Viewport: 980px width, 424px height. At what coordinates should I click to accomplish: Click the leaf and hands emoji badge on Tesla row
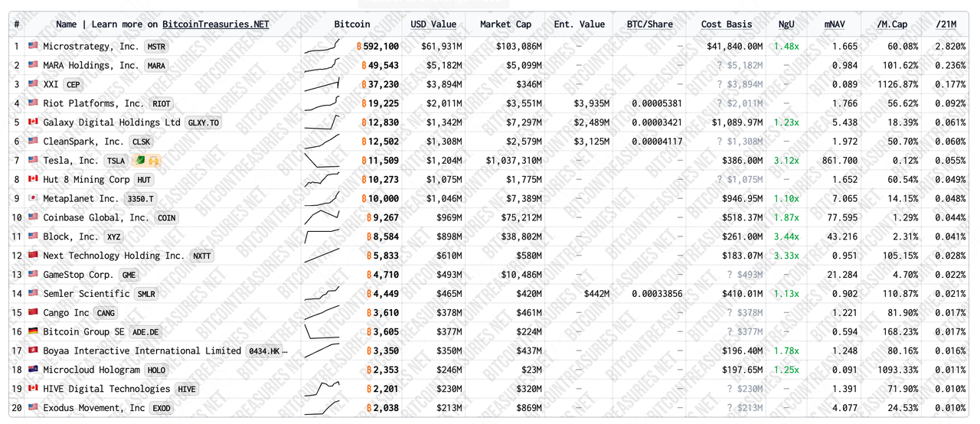click(146, 161)
